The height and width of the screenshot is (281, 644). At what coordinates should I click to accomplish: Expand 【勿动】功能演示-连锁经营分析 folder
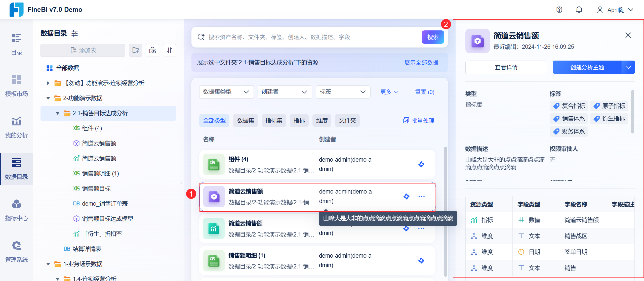coord(48,83)
